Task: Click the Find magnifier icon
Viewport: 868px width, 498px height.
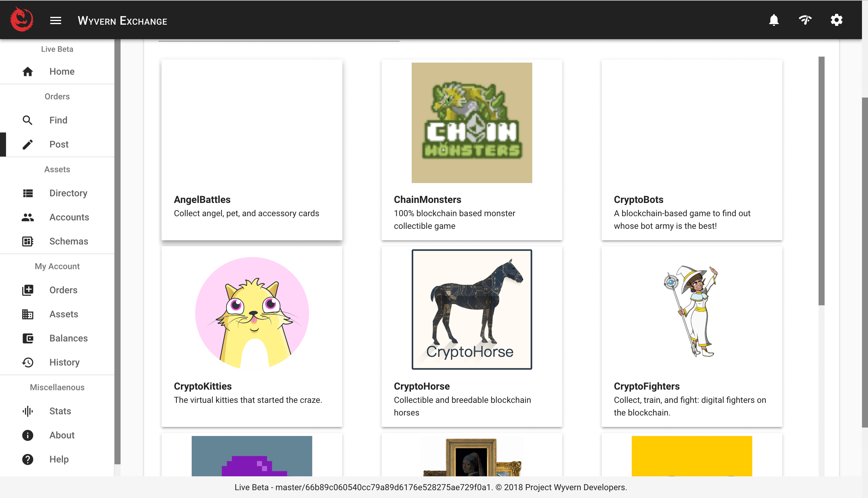Action: pyautogui.click(x=28, y=120)
